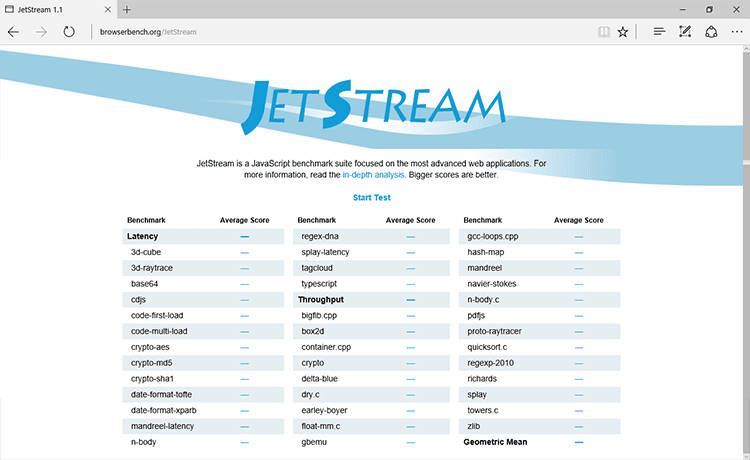Screen dimensions: 750x460
Task: Click code-first-load benchmark
Action: point(157,316)
